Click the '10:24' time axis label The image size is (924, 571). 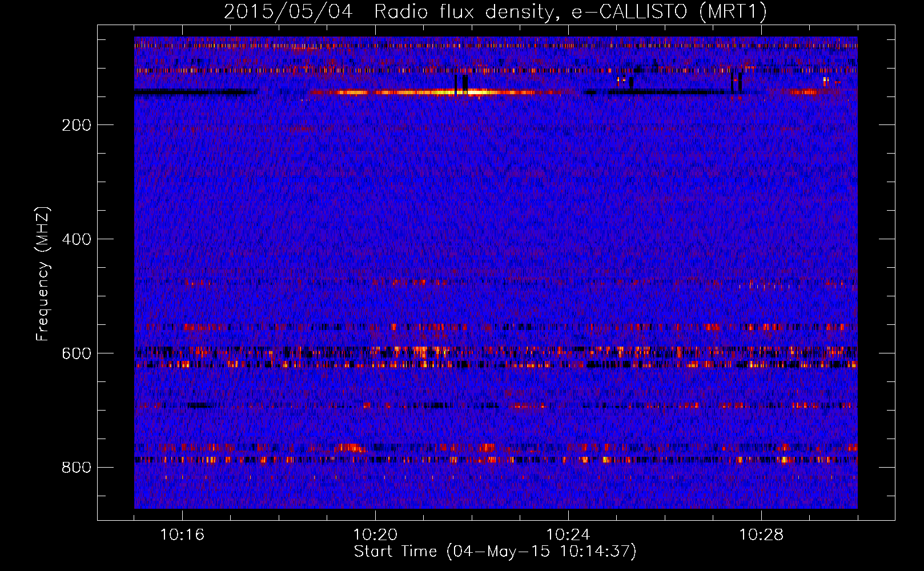click(568, 535)
